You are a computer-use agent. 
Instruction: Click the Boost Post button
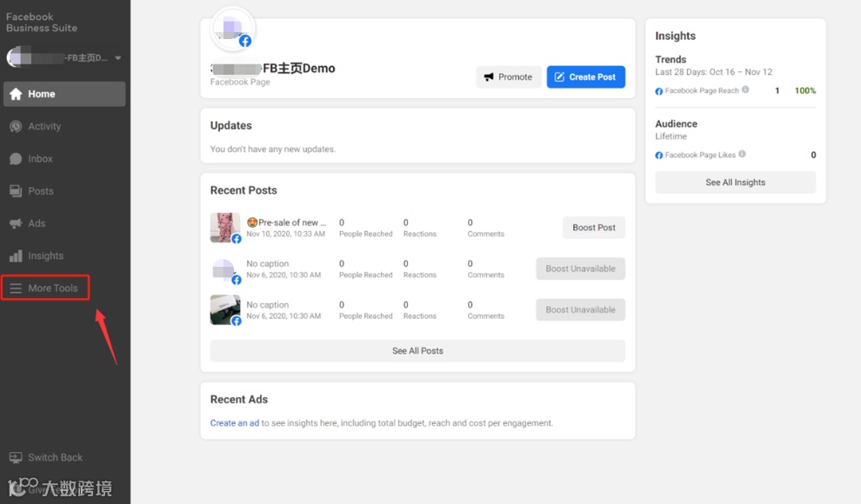[594, 228]
